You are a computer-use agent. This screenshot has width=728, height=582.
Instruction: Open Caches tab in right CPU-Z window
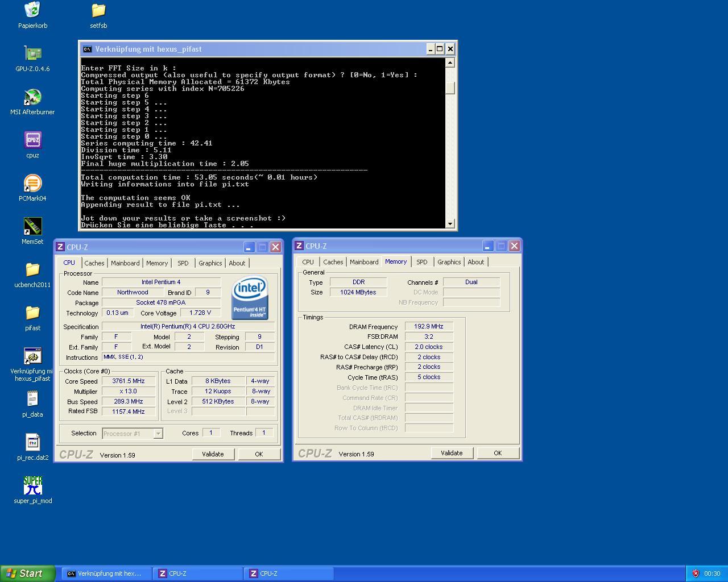pyautogui.click(x=333, y=262)
